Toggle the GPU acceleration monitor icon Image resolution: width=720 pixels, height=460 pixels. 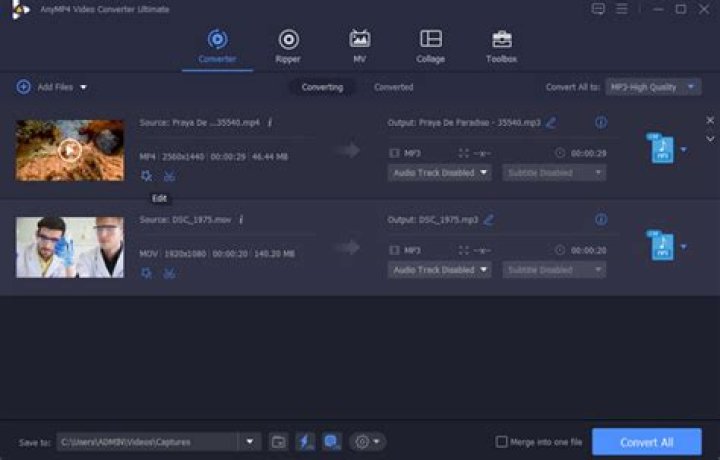(331, 442)
